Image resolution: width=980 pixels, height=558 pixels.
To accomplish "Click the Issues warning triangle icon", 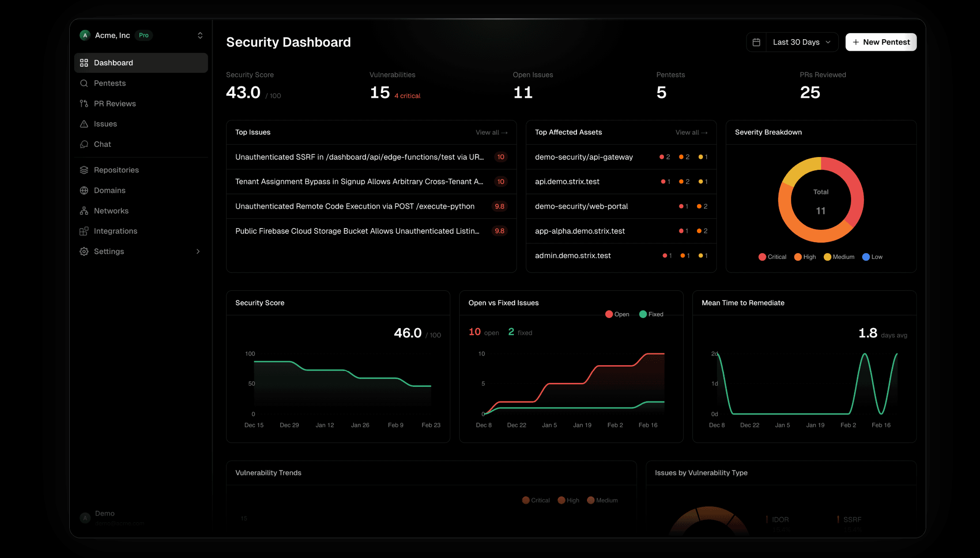I will tap(84, 124).
